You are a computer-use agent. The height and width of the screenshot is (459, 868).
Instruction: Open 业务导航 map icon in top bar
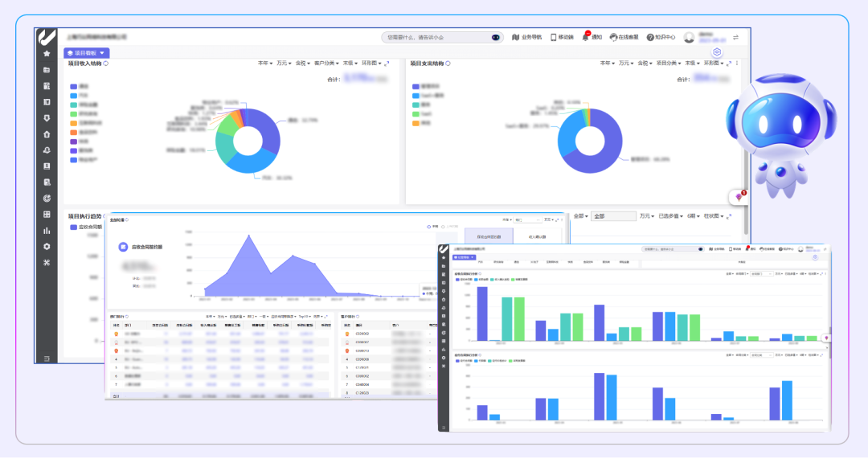coord(516,37)
